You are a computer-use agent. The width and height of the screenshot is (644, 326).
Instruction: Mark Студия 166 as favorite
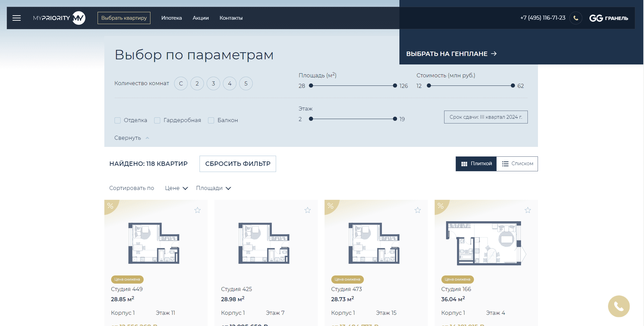(x=528, y=210)
